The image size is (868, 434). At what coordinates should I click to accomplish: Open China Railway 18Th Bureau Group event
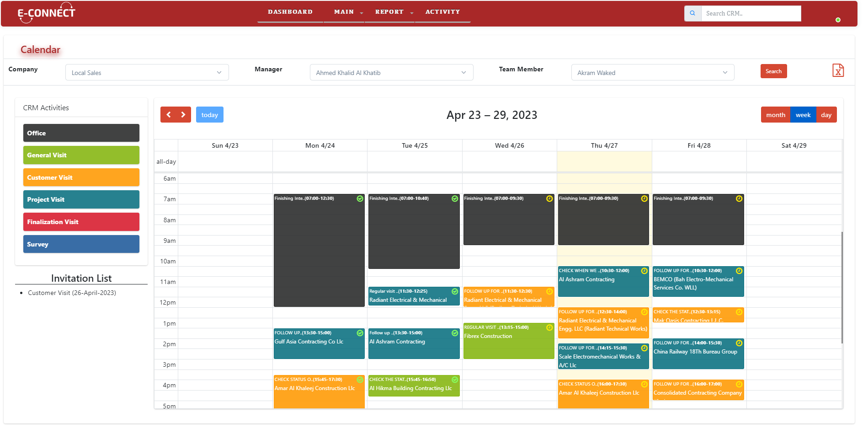[x=698, y=354]
